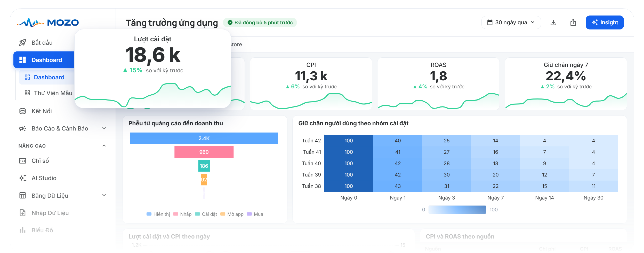Click the download icon in header
644x253 pixels.
tap(553, 22)
